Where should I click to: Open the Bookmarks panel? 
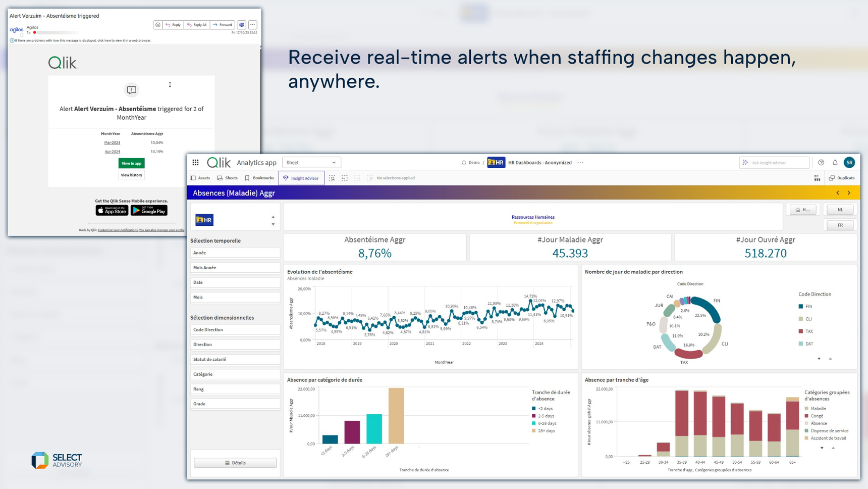tap(259, 178)
